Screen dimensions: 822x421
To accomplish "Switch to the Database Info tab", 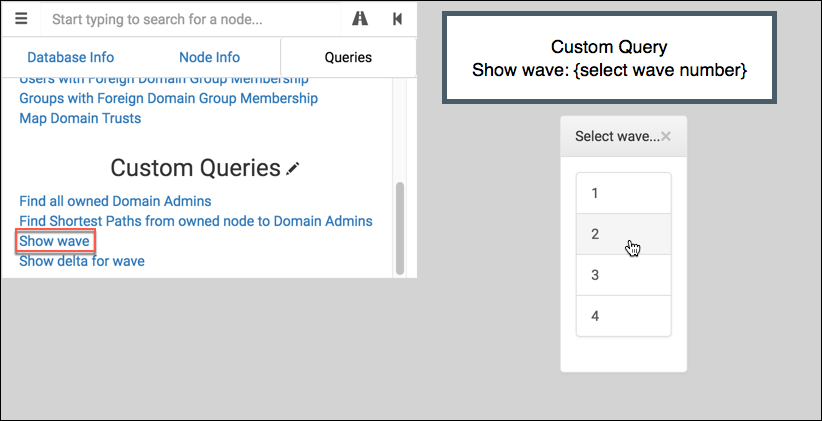I will (70, 57).
